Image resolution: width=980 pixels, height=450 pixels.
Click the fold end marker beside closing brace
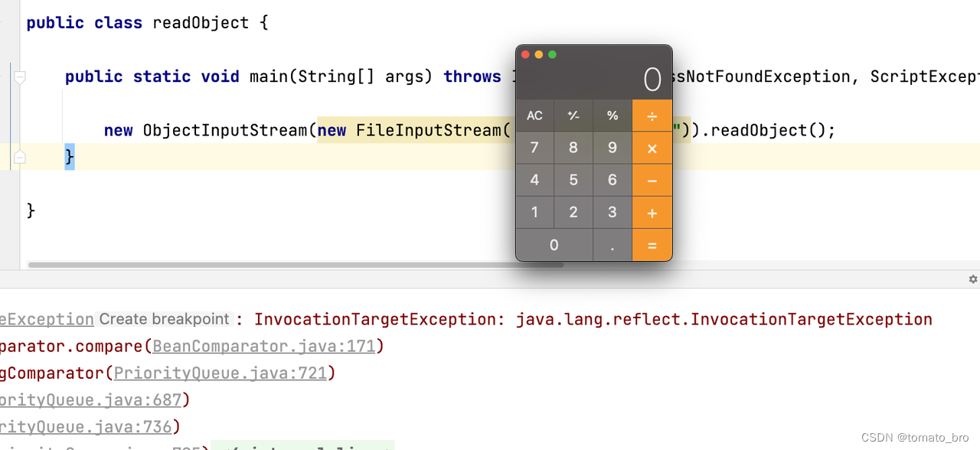(20, 157)
